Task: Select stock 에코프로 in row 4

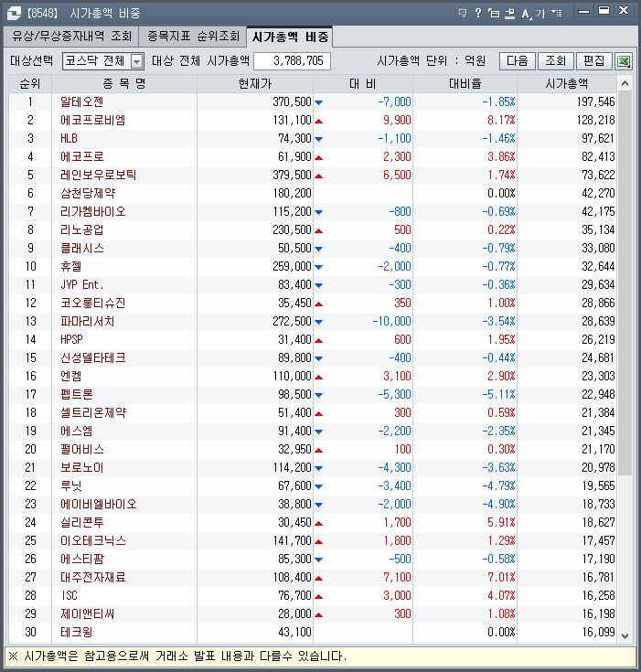Action: [82, 157]
